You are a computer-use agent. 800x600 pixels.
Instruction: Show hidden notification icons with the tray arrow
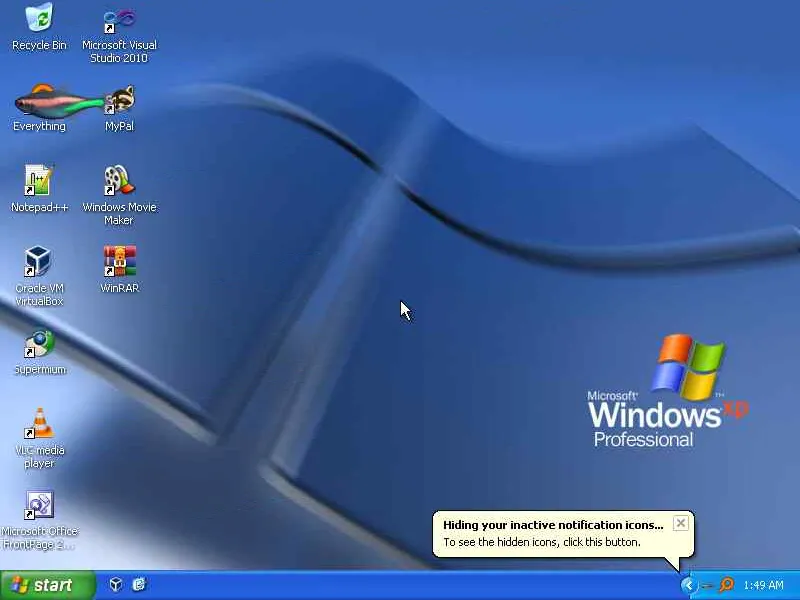(689, 585)
